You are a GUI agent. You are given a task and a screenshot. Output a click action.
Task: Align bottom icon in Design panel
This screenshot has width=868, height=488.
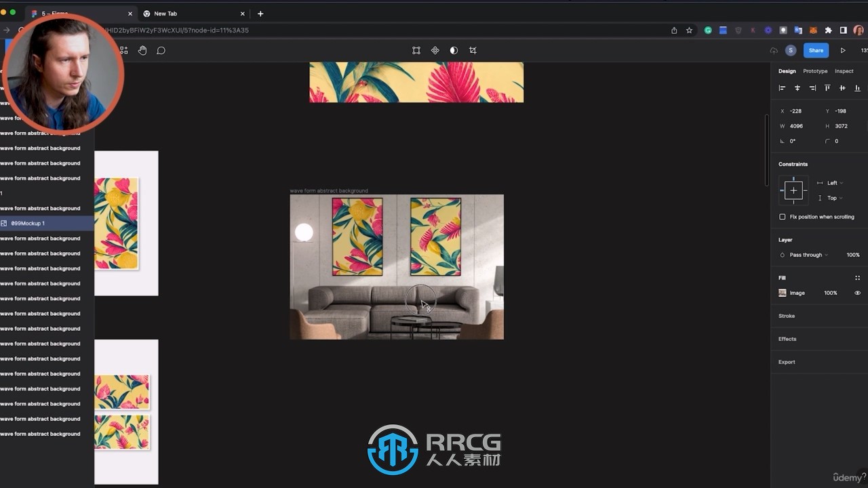857,88
